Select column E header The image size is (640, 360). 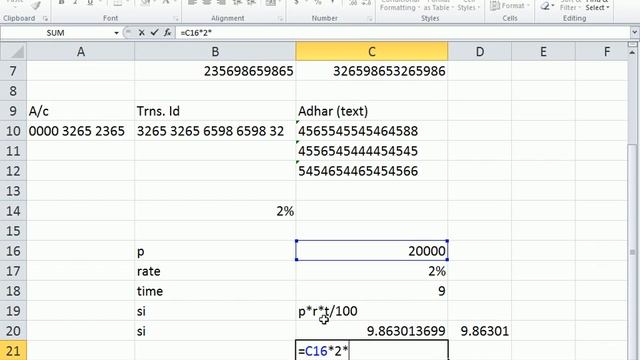pos(543,51)
